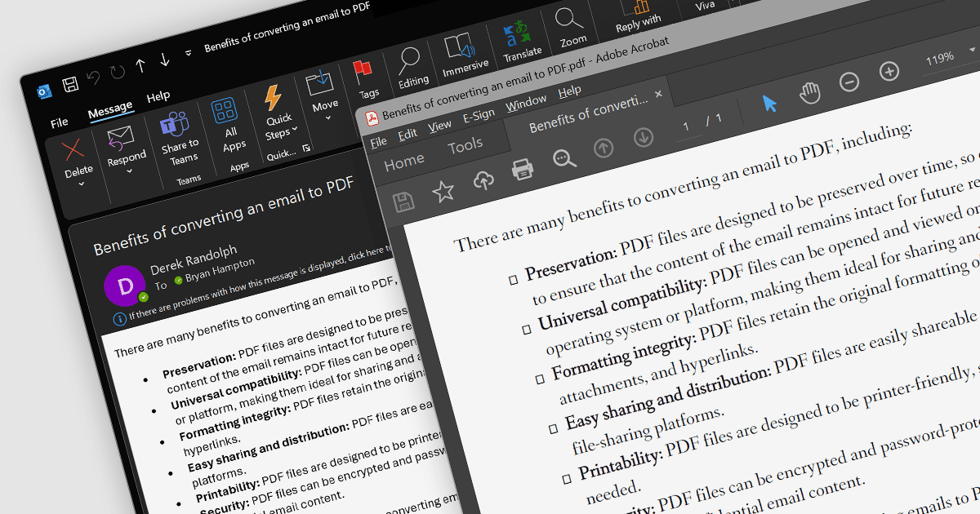Open the Customize Quick Access Toolbar dropdown

pos(189,52)
